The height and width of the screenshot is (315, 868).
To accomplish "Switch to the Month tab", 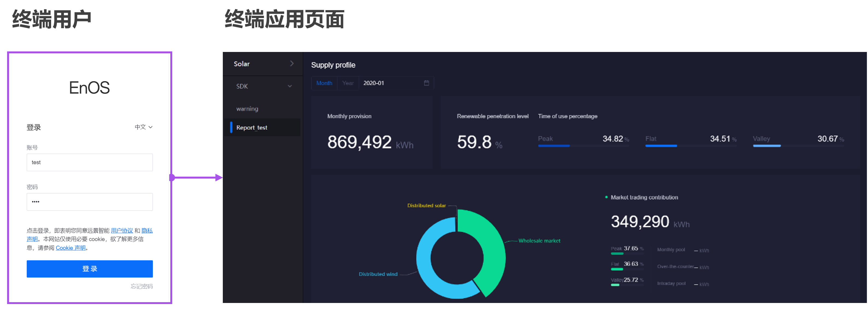I will [324, 83].
